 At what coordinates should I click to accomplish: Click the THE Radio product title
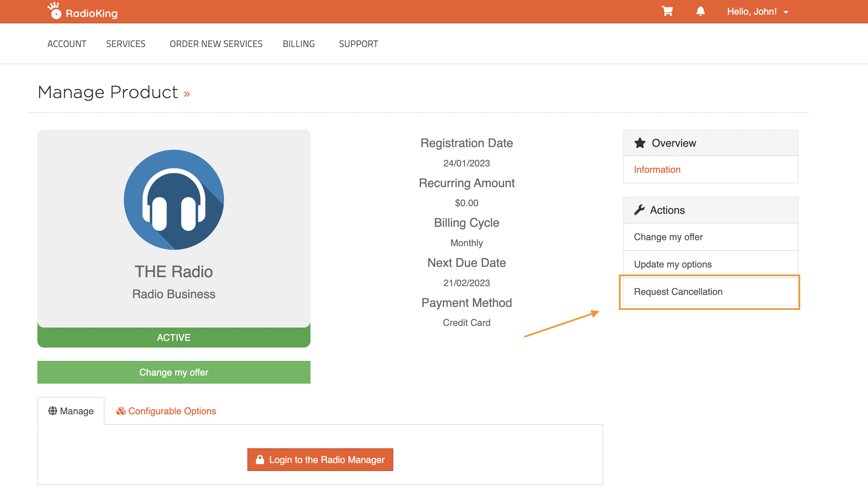tap(174, 272)
